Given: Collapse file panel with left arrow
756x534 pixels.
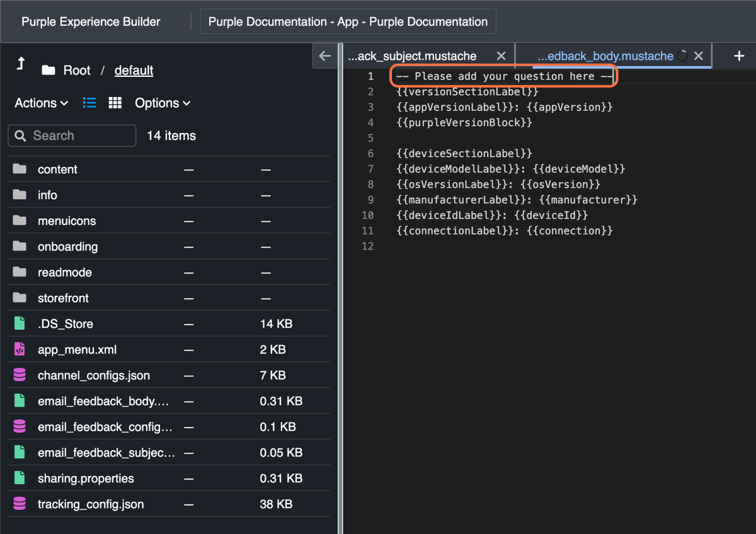Looking at the screenshot, I should 324,55.
